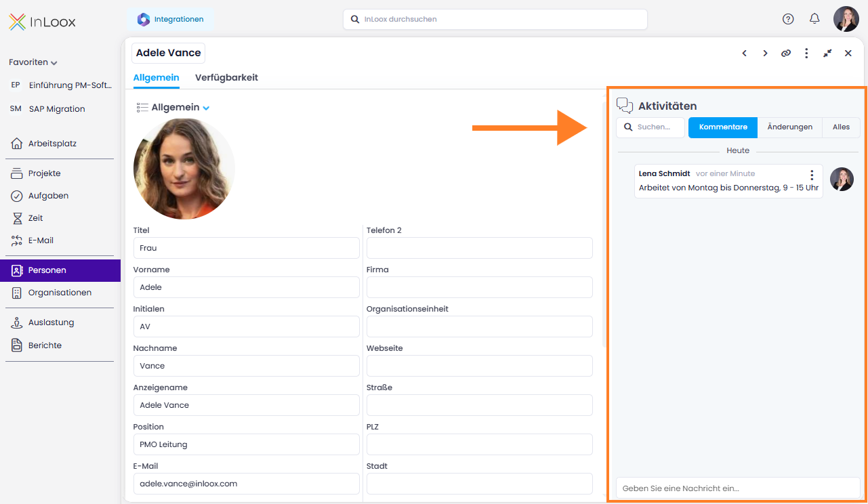
Task: Expand the Allgemein section dropdown
Action: point(206,108)
